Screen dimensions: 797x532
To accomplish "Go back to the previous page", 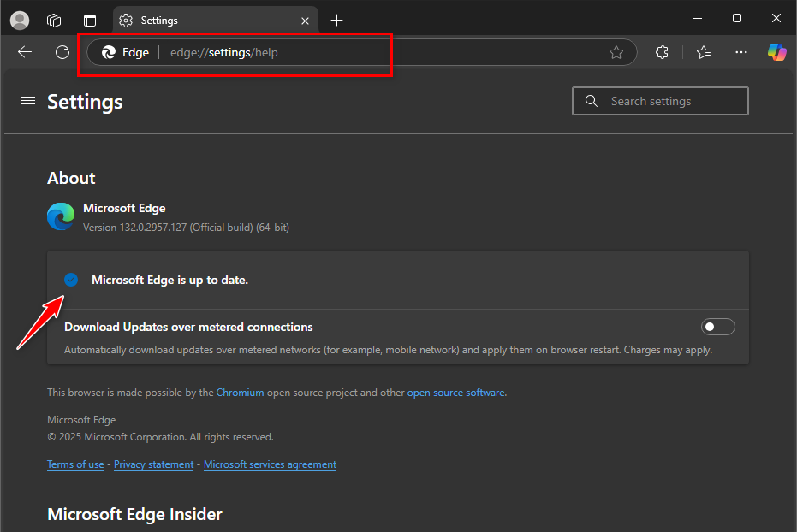I will [x=25, y=52].
